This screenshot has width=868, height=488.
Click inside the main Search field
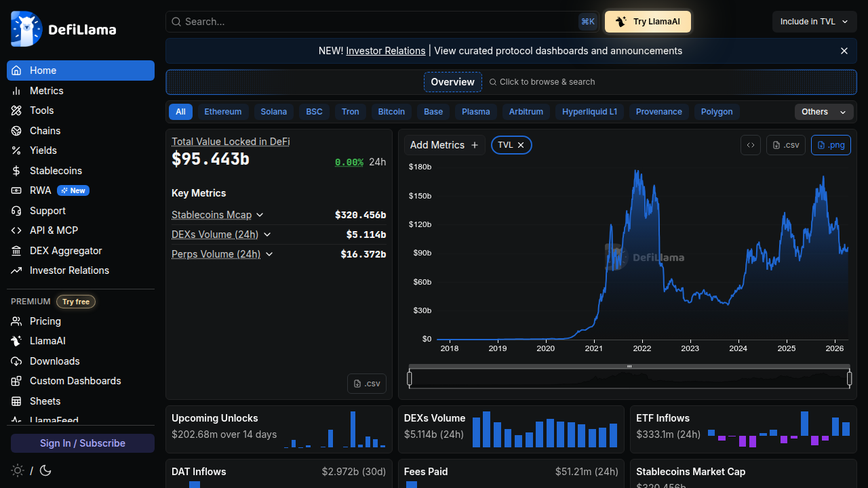coord(380,21)
